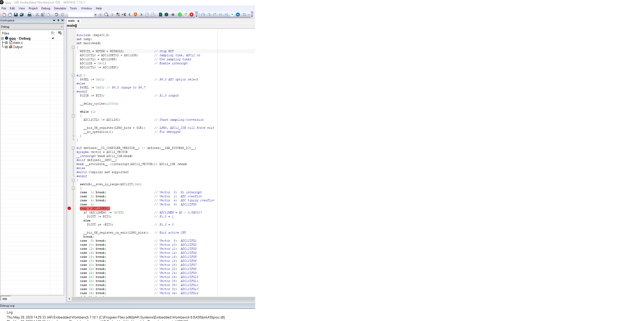Expand the main.c tree node
Screen dimensions: 644x321
[6, 43]
